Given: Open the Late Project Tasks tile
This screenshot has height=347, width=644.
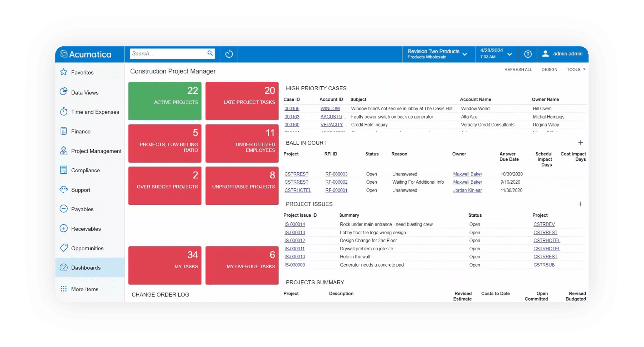Looking at the screenshot, I should (x=242, y=101).
